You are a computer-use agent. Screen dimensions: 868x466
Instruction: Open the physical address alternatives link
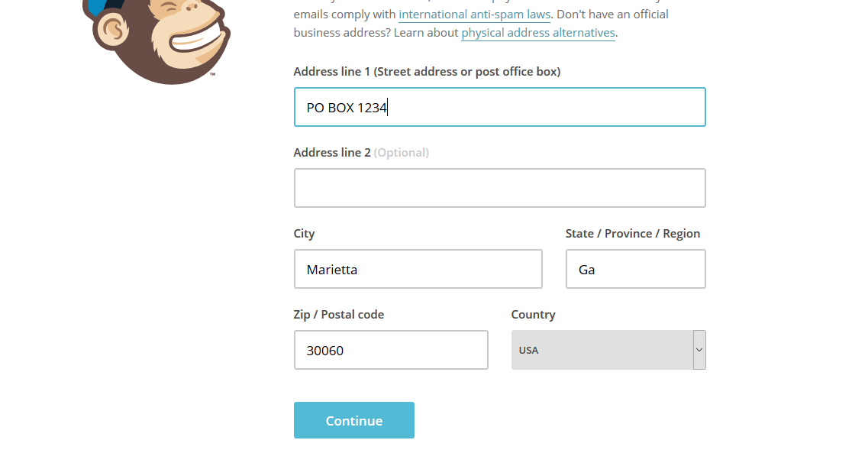(538, 33)
